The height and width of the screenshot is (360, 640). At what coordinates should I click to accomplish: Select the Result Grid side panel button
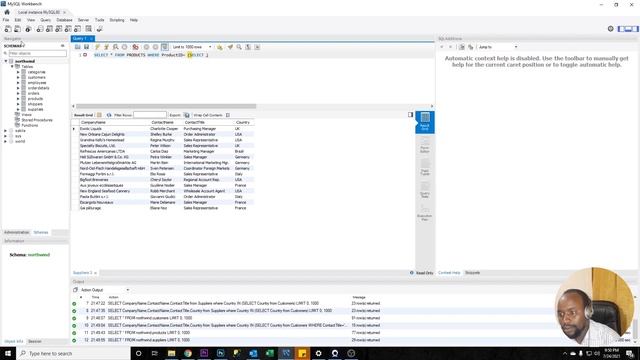tap(425, 122)
